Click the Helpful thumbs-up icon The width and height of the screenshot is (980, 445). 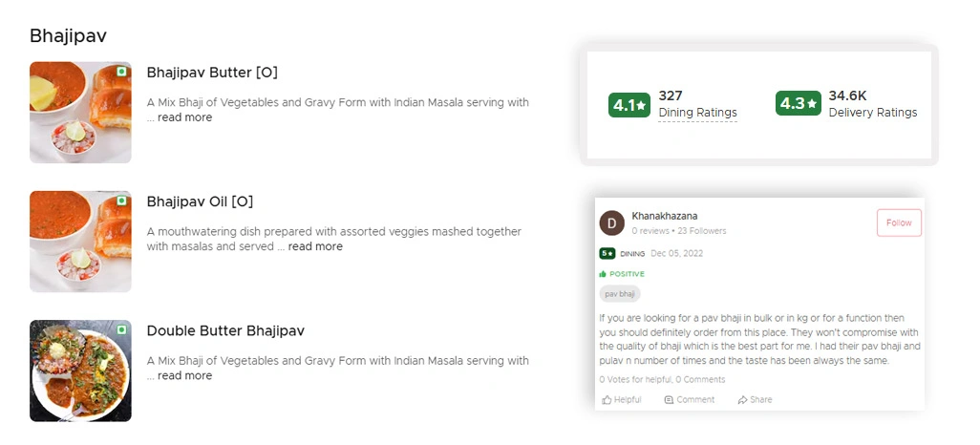[607, 400]
